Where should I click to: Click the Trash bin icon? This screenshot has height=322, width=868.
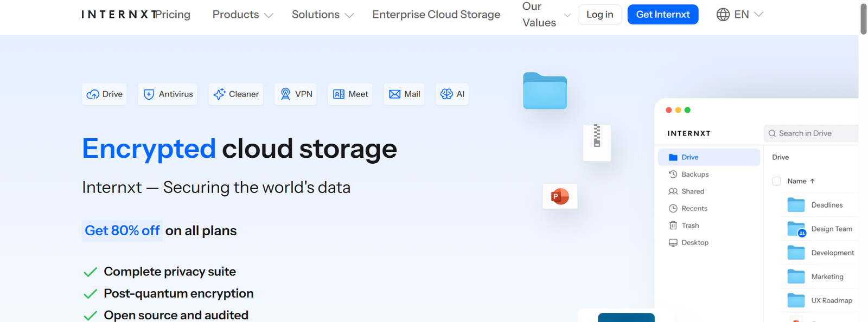pos(673,226)
